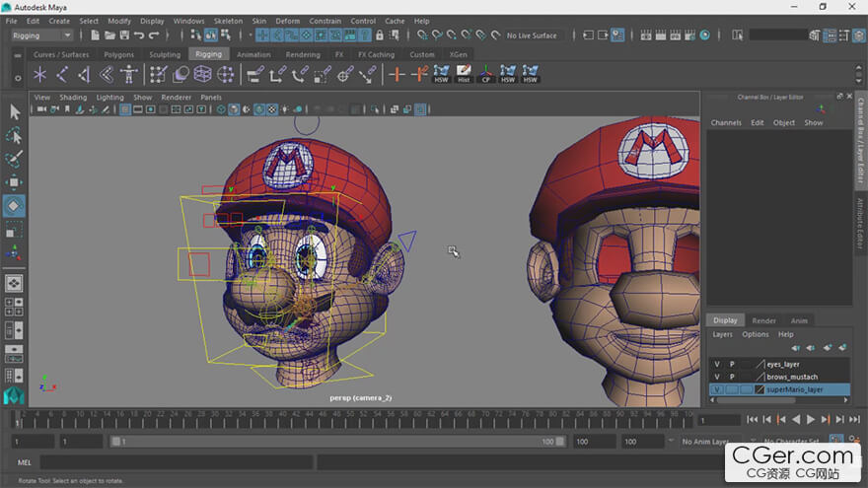Click the MEL command input field

178,461
